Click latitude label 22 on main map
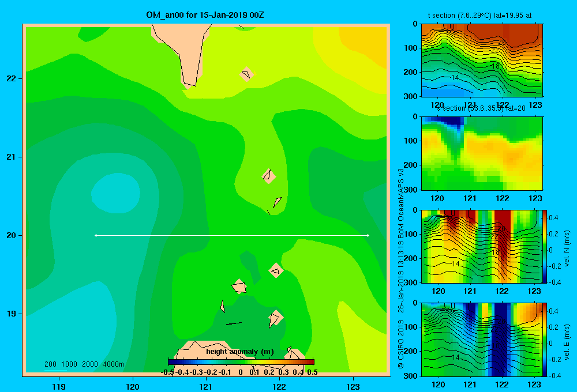 click(x=12, y=78)
